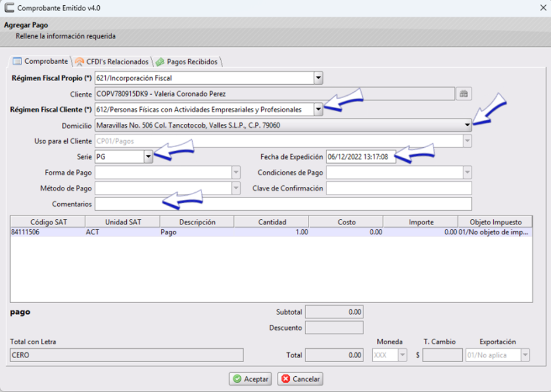This screenshot has width=551, height=392.
Task: Click the application icon in the title bar
Action: [x=9, y=8]
